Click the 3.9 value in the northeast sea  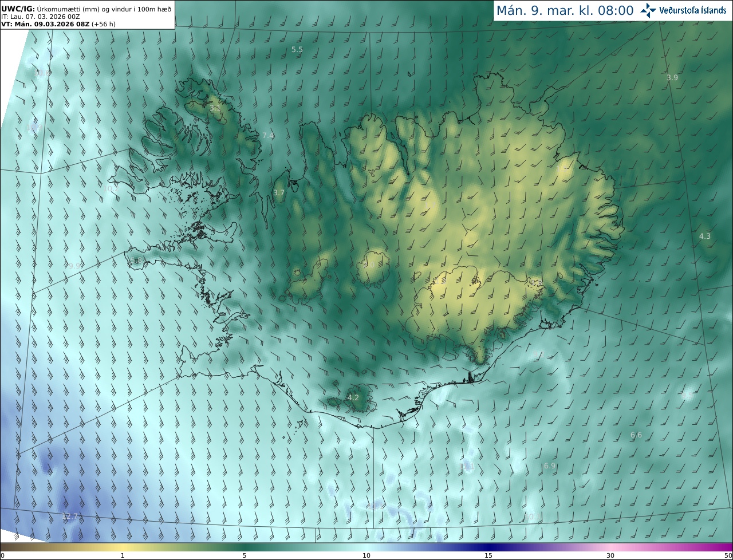click(x=672, y=77)
